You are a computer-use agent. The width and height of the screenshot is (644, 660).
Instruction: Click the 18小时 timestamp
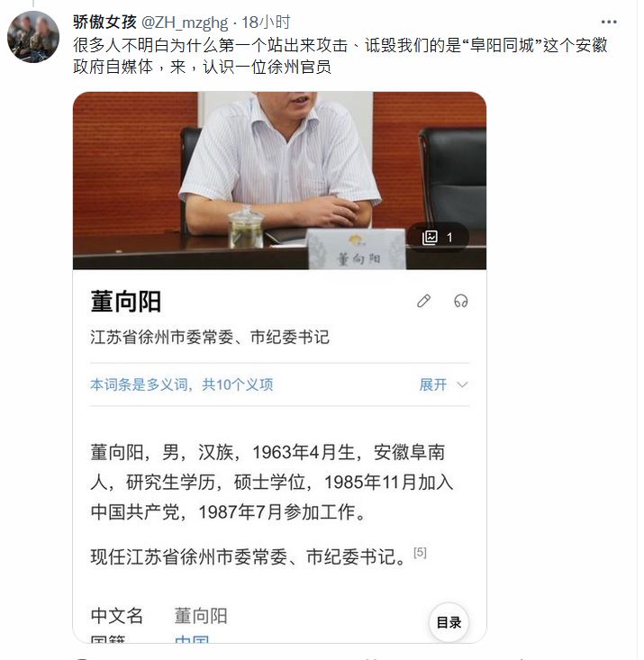pos(266,22)
